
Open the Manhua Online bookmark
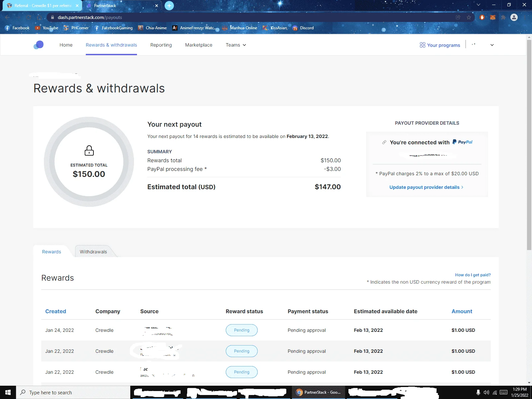[240, 28]
